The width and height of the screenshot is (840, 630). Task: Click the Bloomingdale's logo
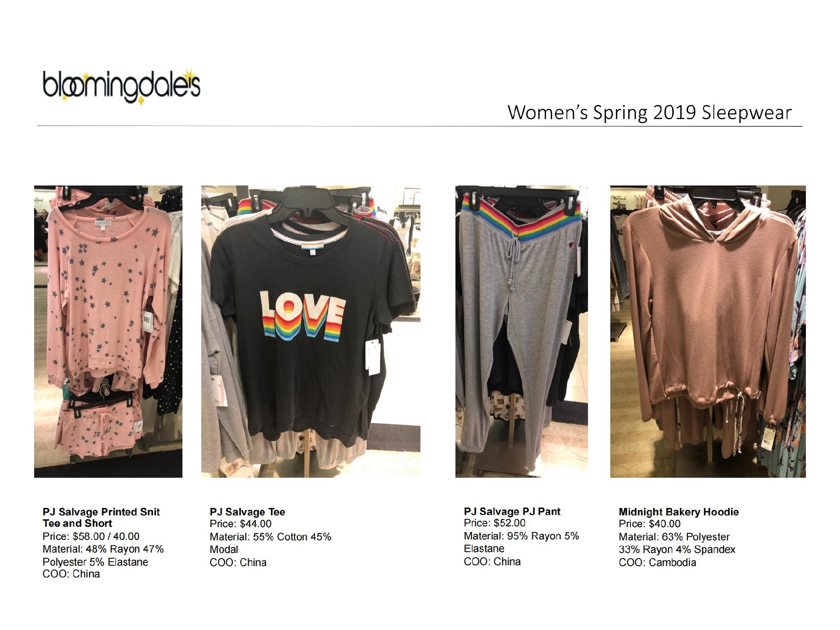[121, 86]
